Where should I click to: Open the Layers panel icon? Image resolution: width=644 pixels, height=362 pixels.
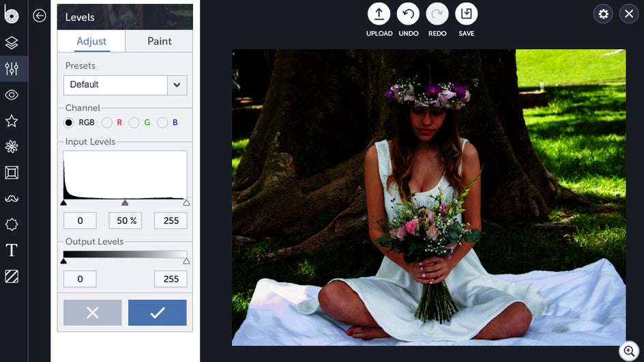click(12, 42)
